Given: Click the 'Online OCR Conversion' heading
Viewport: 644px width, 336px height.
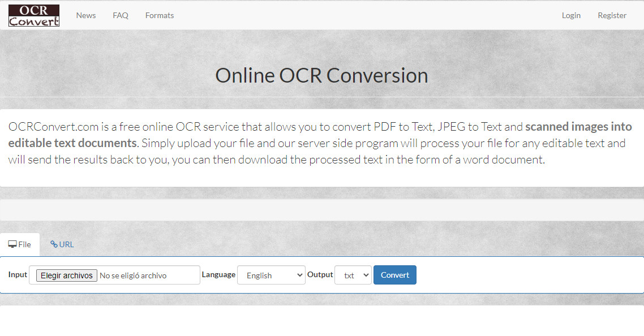Looking at the screenshot, I should [321, 76].
